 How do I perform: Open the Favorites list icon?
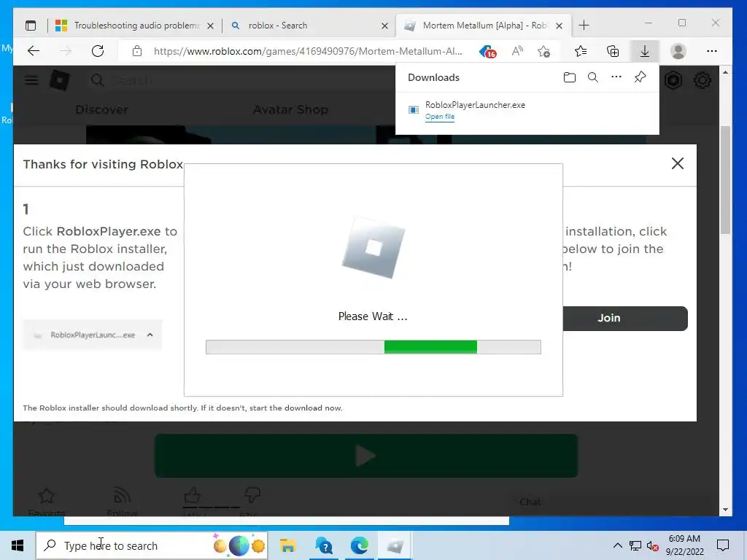pyautogui.click(x=581, y=51)
